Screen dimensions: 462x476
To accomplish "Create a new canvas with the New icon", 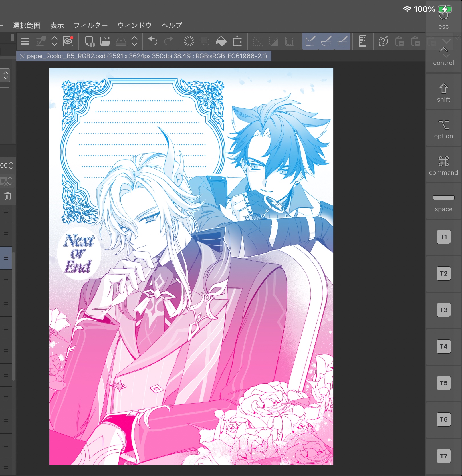I will [x=90, y=41].
